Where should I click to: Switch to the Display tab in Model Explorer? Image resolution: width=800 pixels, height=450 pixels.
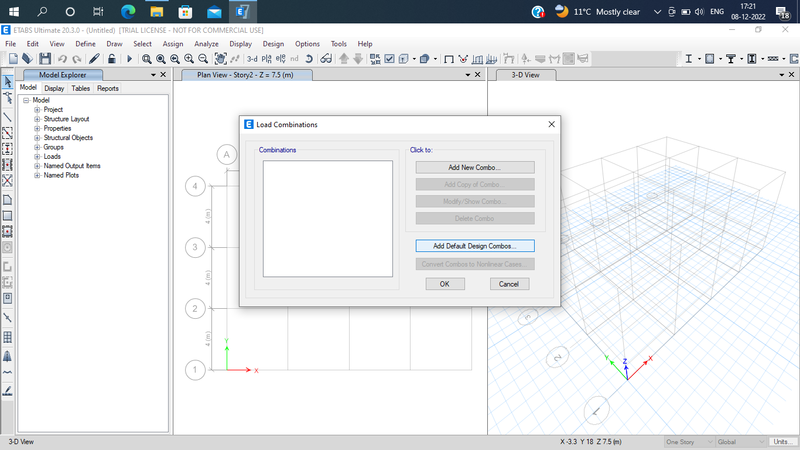[54, 88]
